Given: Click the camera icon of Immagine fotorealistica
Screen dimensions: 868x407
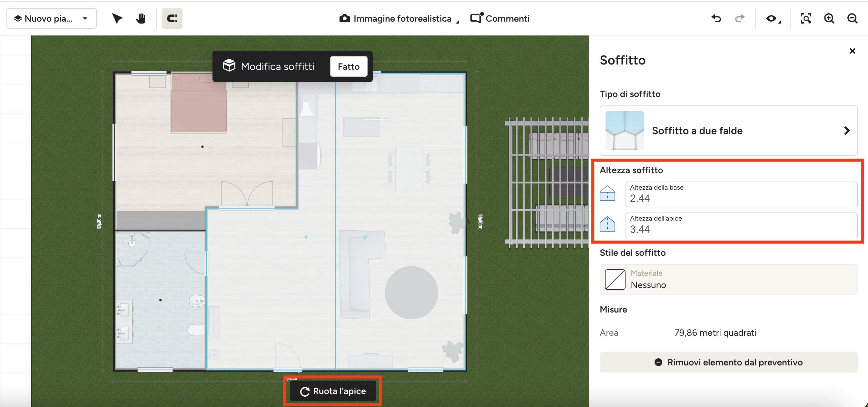Looking at the screenshot, I should 344,18.
